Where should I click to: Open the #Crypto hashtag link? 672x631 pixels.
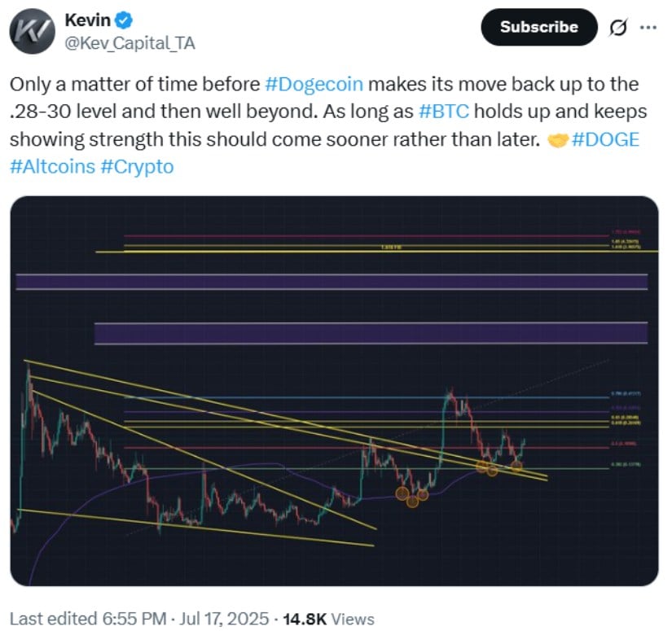[137, 167]
